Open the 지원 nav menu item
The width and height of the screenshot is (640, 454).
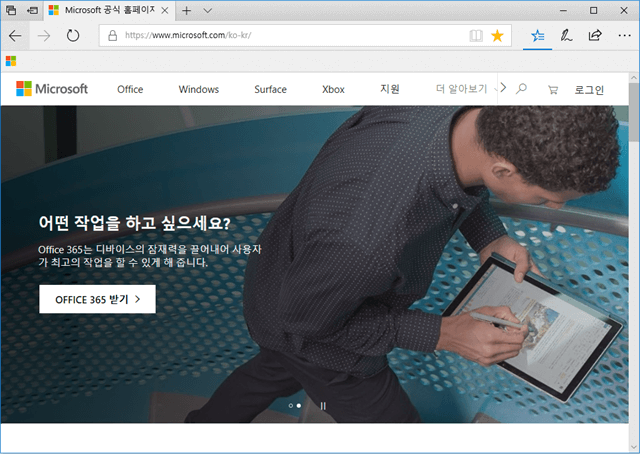point(390,89)
